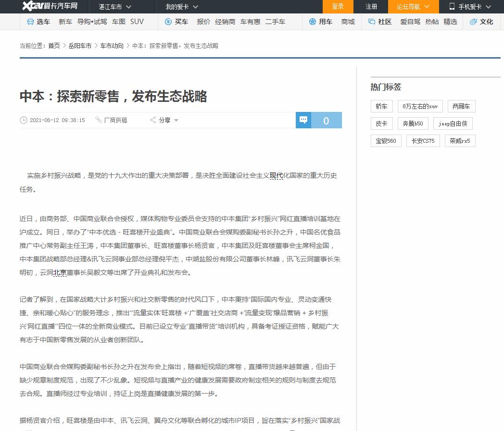Select the jeep自由侠 tag

click(453, 123)
